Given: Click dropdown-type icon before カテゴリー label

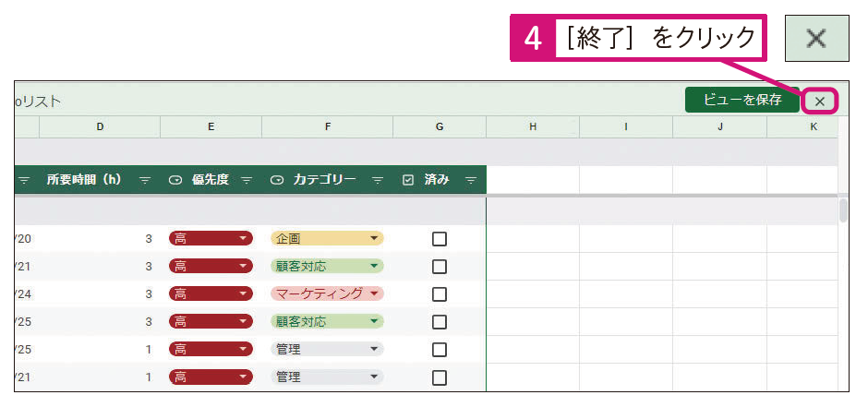Looking at the screenshot, I should pos(277,180).
